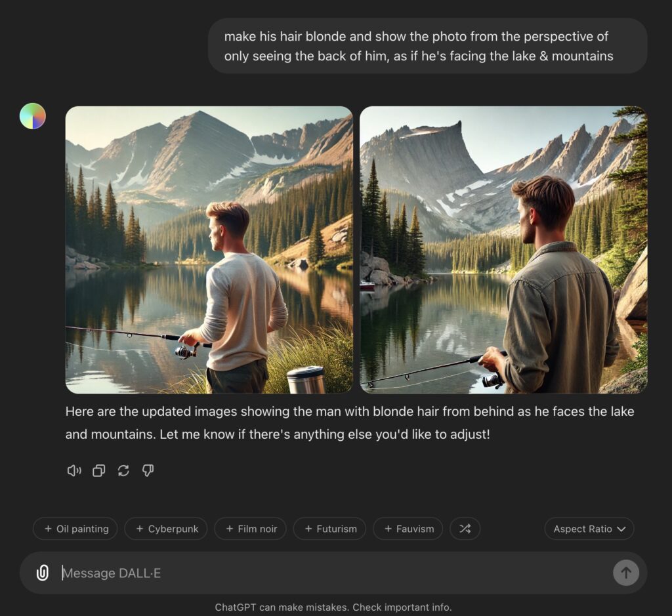Open the right generated image

click(x=503, y=250)
